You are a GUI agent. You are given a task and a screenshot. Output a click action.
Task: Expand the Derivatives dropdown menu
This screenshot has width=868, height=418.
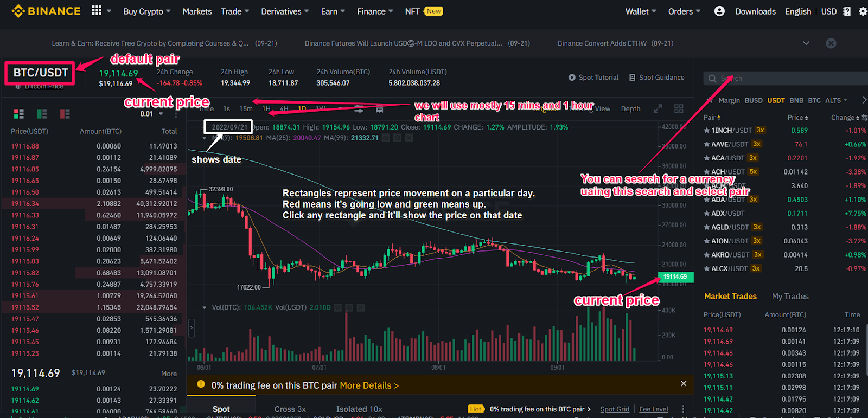coord(285,11)
